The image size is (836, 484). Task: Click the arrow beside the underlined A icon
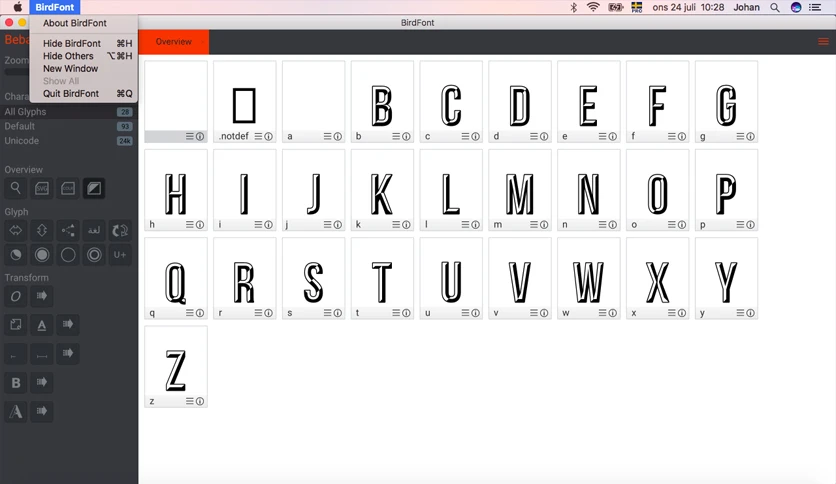[x=68, y=324]
